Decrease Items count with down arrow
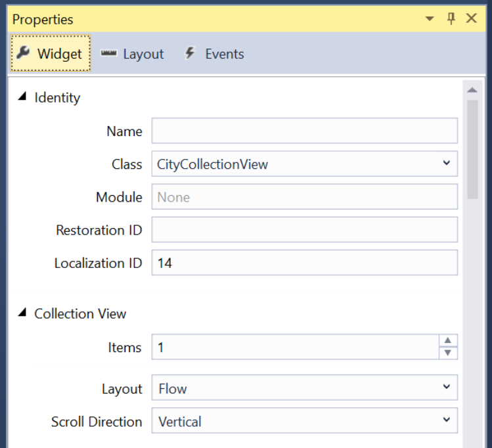This screenshot has width=492, height=448. click(x=447, y=353)
